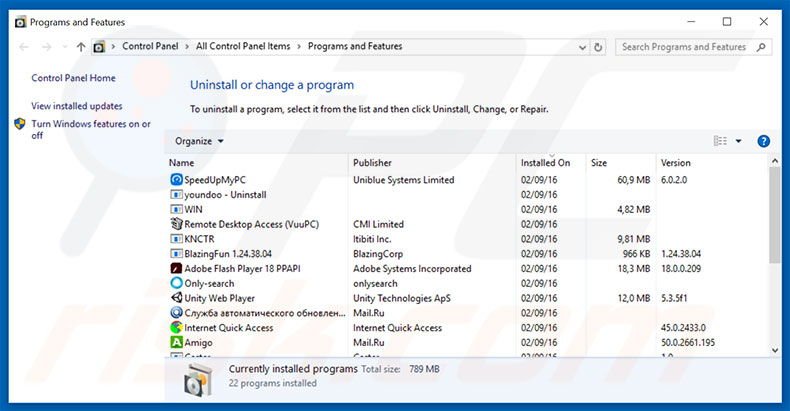Click the Amigo browser icon

176,342
